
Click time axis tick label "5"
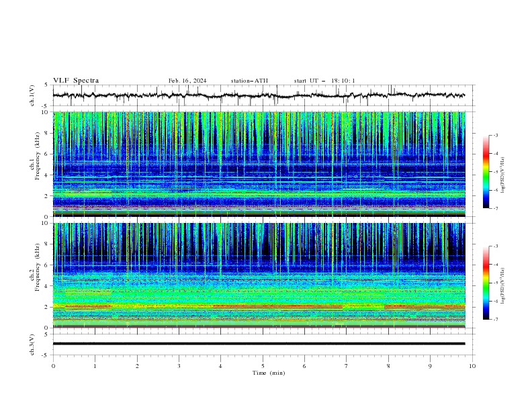[x=263, y=366]
